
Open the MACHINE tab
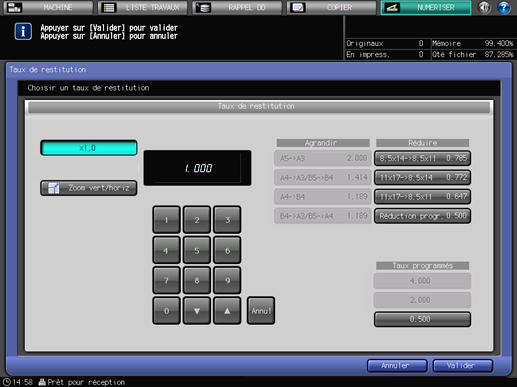(48, 7)
